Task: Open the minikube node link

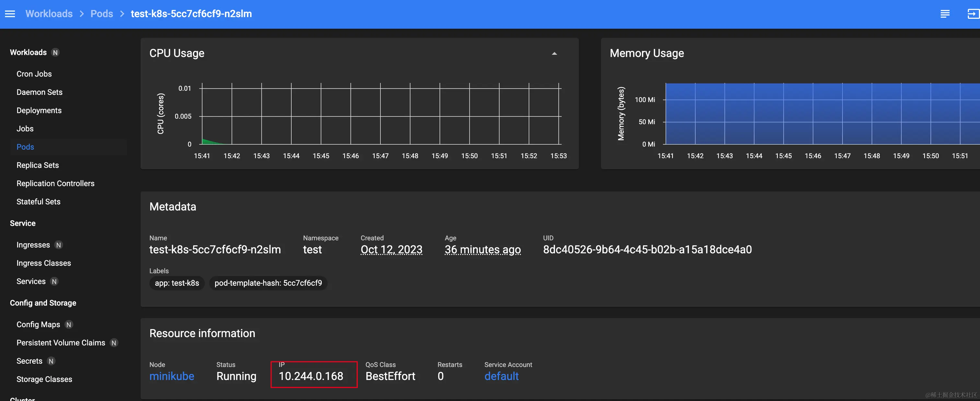Action: [x=171, y=376]
